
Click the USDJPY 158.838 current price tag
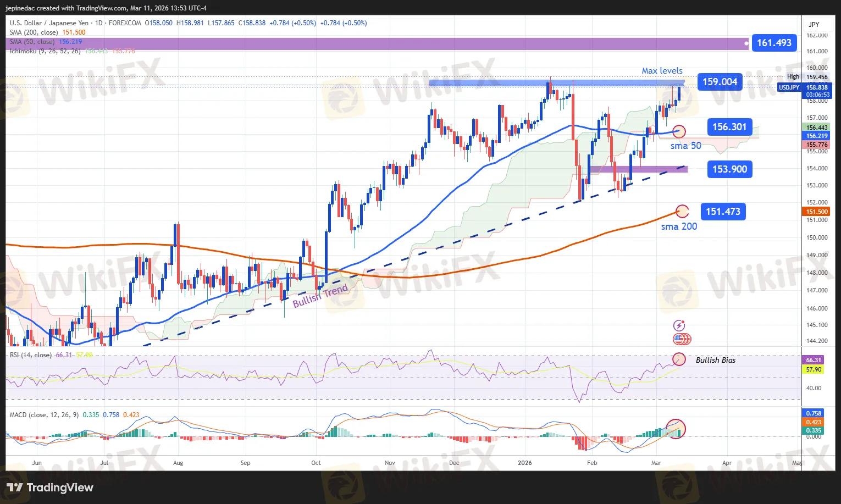[x=805, y=88]
